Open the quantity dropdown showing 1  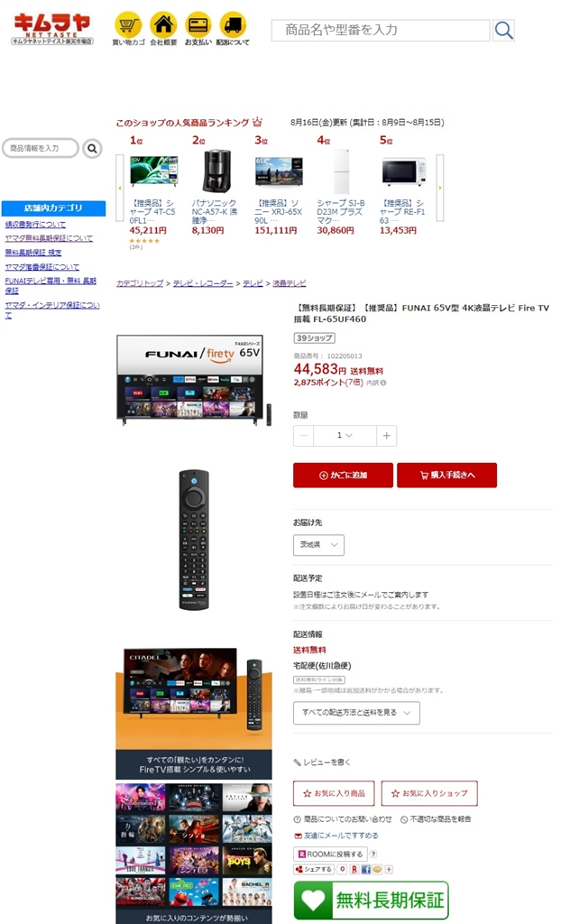345,436
